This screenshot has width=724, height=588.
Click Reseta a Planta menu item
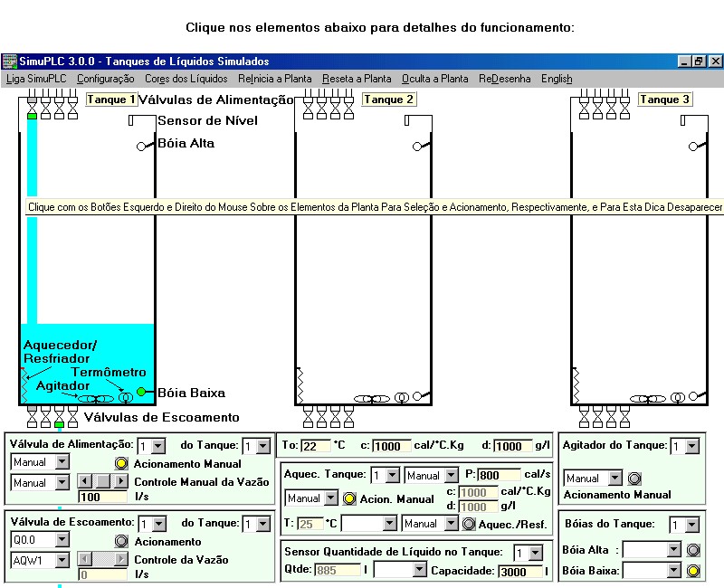357,79
